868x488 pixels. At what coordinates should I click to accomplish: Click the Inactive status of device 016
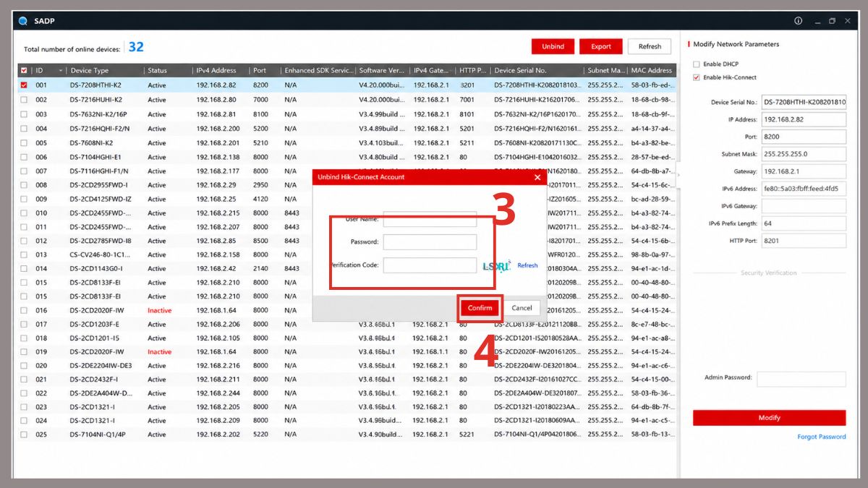[x=160, y=310]
